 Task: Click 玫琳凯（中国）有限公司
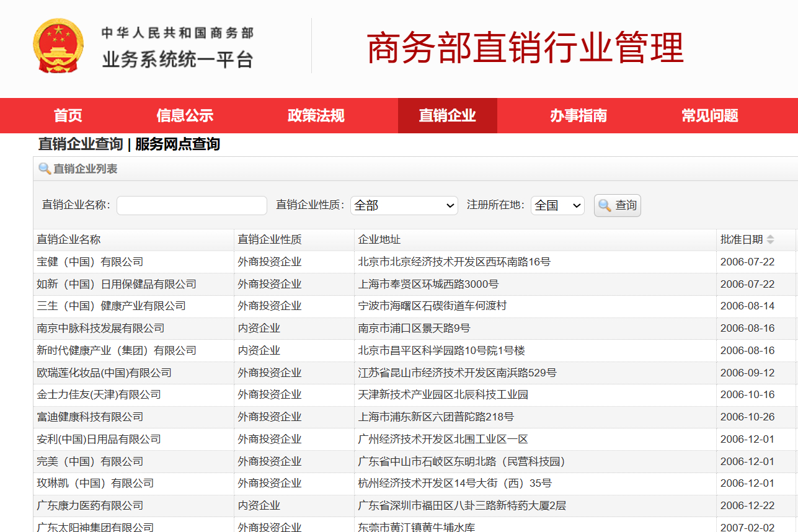(x=95, y=483)
